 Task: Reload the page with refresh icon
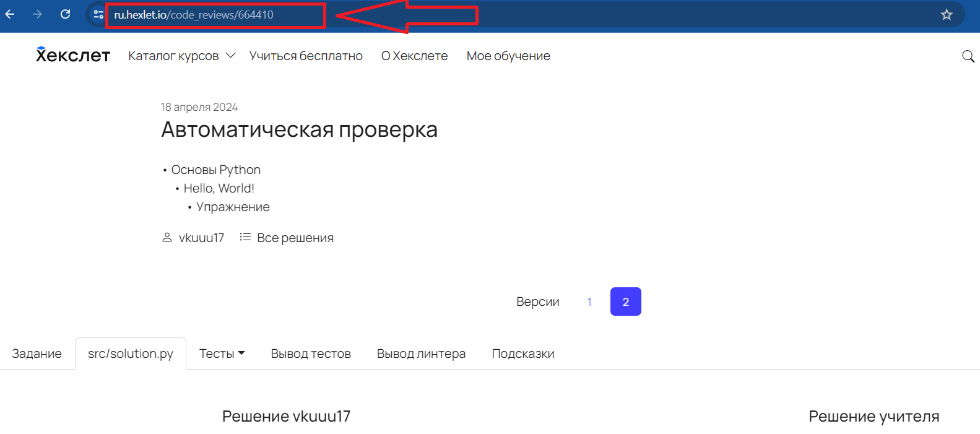(x=65, y=14)
